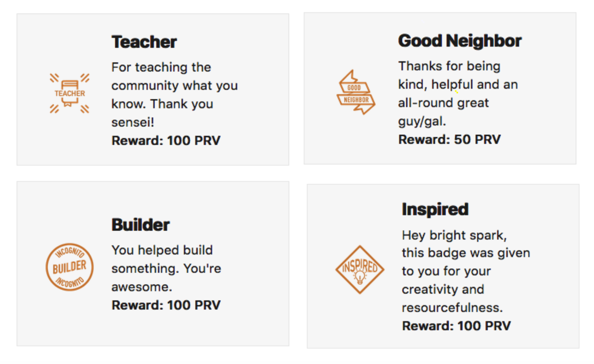Screen dimensions: 594x364
Task: Click the Incognito Builder circular stamp icon
Action: 70,267
